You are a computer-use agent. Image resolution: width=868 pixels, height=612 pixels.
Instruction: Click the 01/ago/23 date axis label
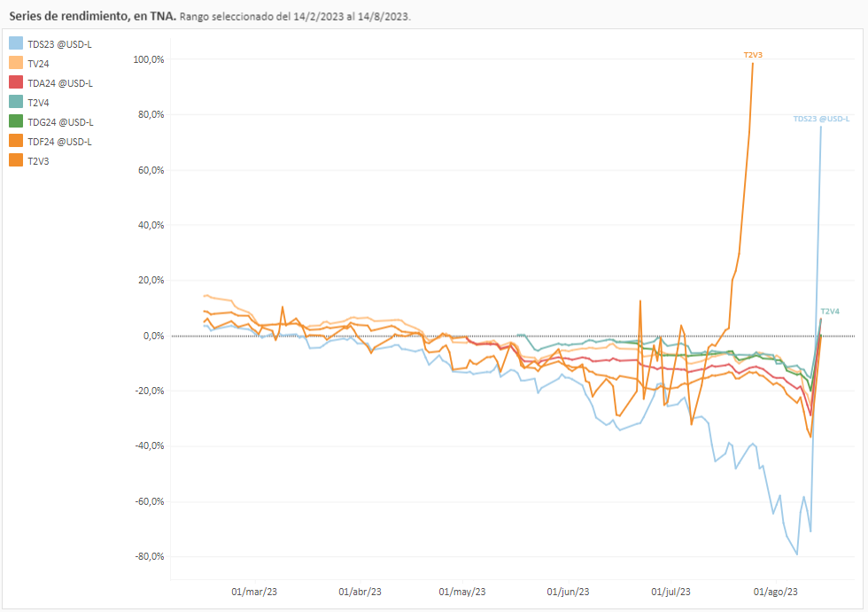(x=776, y=592)
